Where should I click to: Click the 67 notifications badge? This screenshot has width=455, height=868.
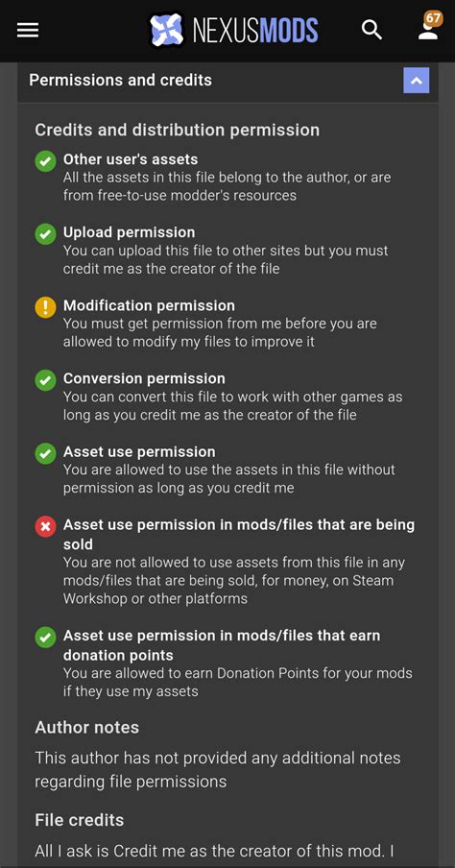pyautogui.click(x=434, y=18)
